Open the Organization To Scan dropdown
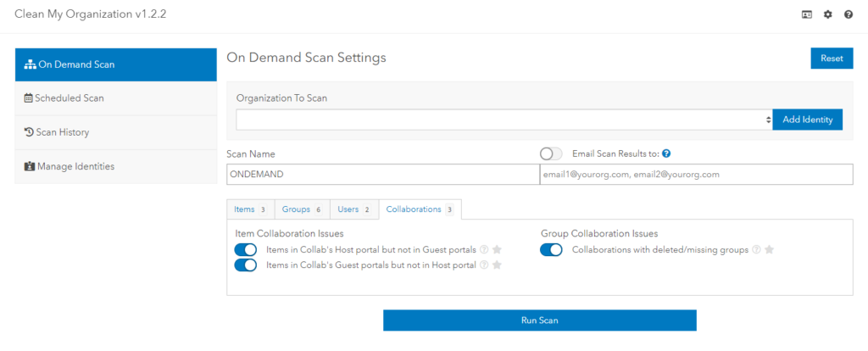 click(504, 120)
